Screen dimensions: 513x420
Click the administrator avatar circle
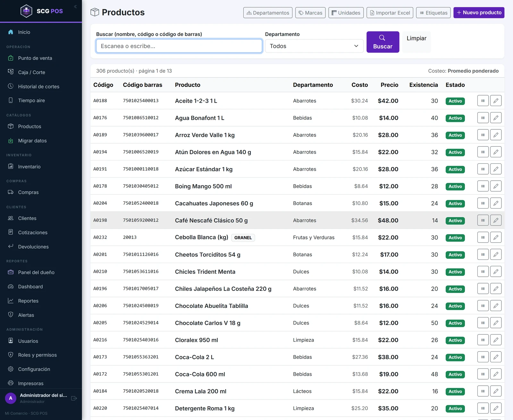11,398
